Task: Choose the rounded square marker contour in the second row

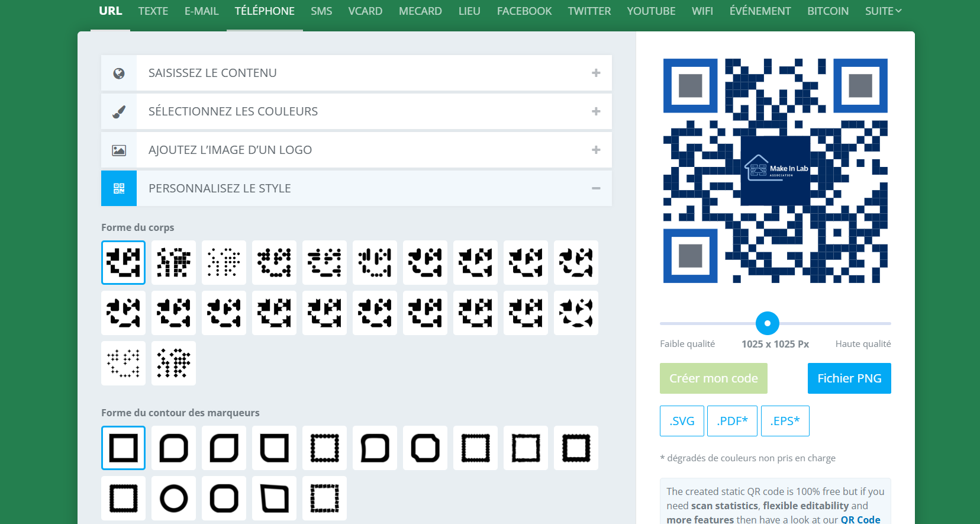Action: (224, 499)
